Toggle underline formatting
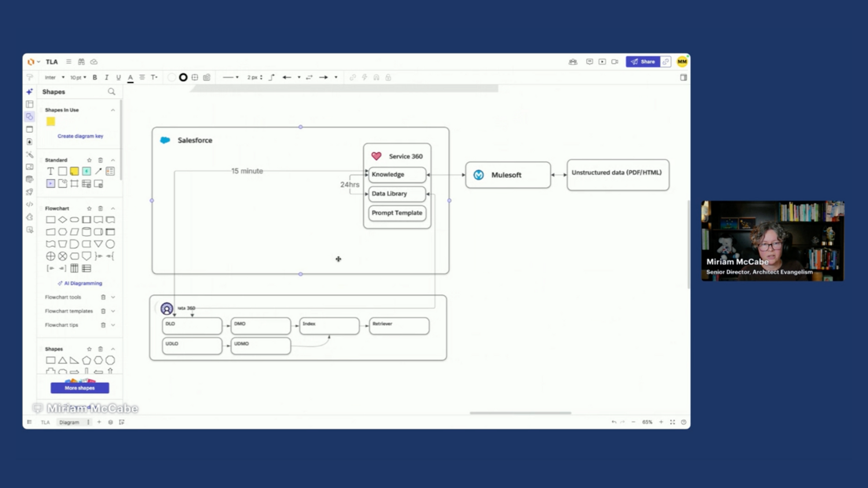Viewport: 868px width, 488px height. 118,77
